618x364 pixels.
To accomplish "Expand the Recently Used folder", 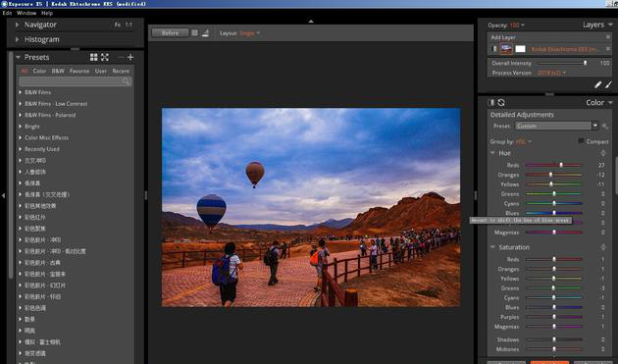I will click(x=20, y=149).
